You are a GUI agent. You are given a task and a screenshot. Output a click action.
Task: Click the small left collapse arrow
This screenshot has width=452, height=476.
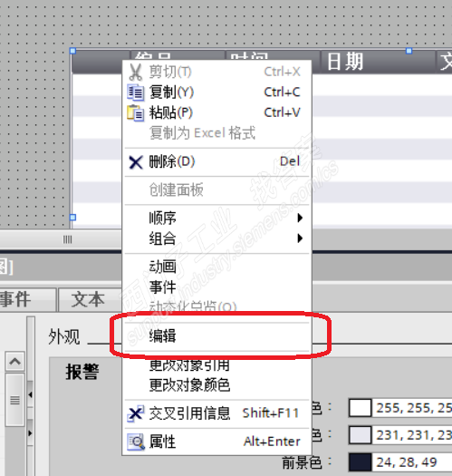pos(30,394)
